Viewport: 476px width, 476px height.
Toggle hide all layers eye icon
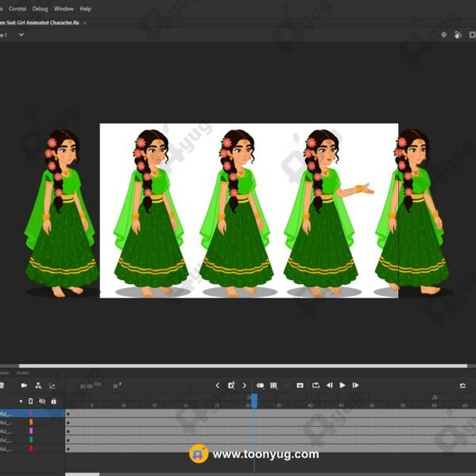point(42,401)
